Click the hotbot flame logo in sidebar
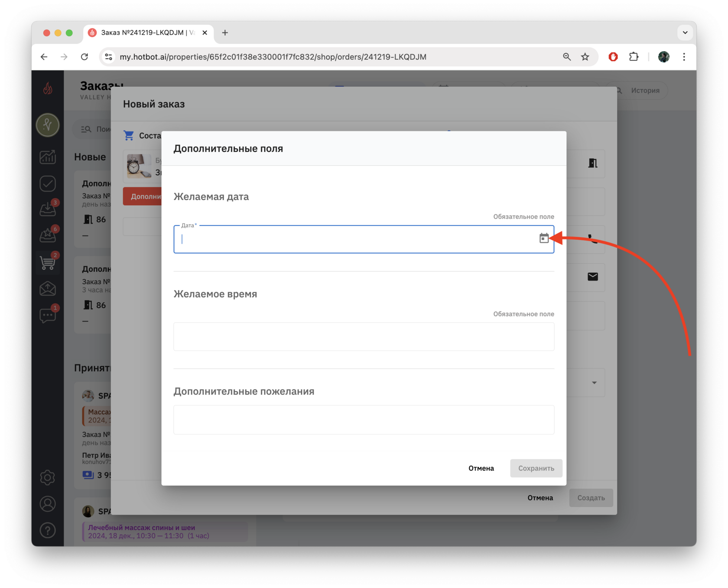 tap(48, 88)
